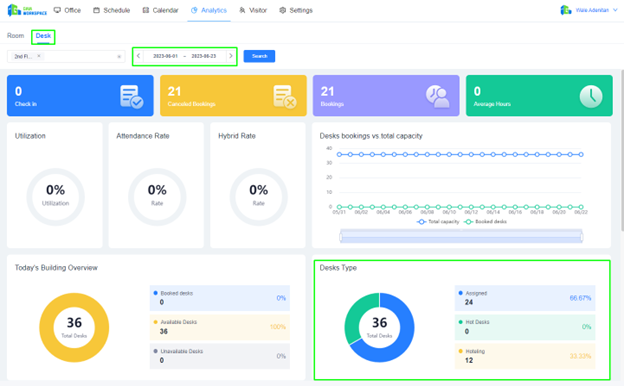Open the floor selection dropdown
The width and height of the screenshot is (624, 386).
click(x=66, y=57)
